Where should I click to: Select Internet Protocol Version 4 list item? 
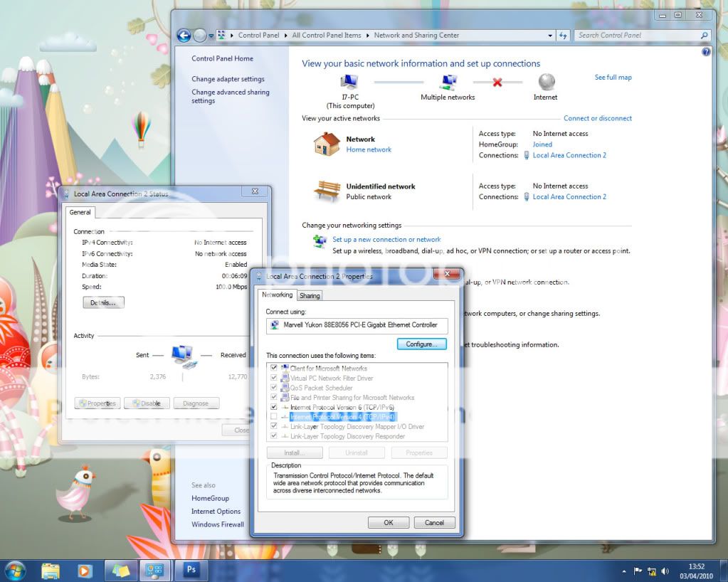click(x=342, y=417)
